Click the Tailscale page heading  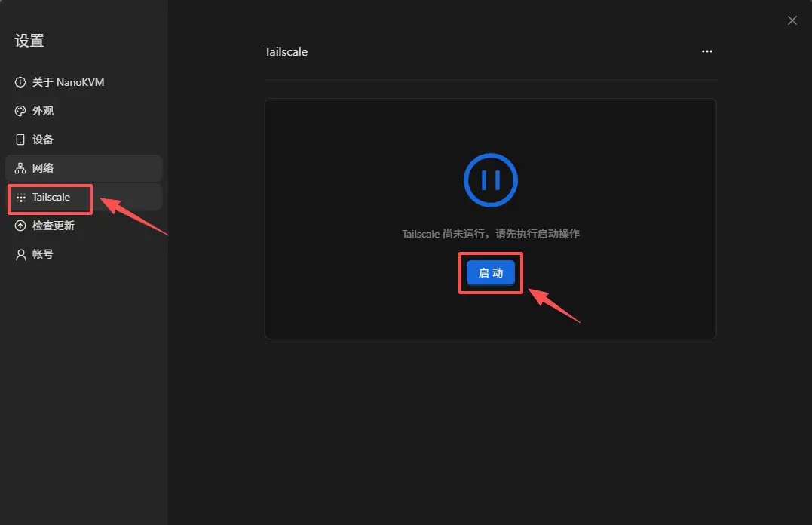tap(286, 52)
